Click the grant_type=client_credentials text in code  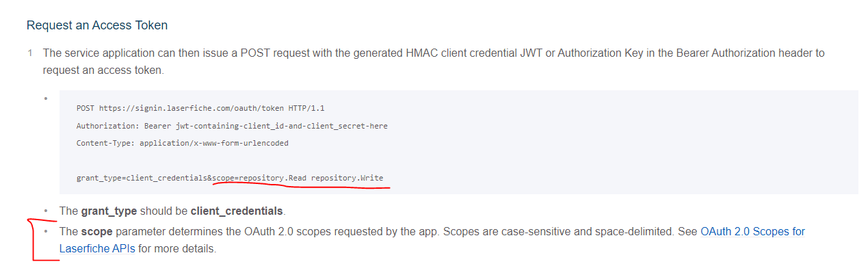142,178
